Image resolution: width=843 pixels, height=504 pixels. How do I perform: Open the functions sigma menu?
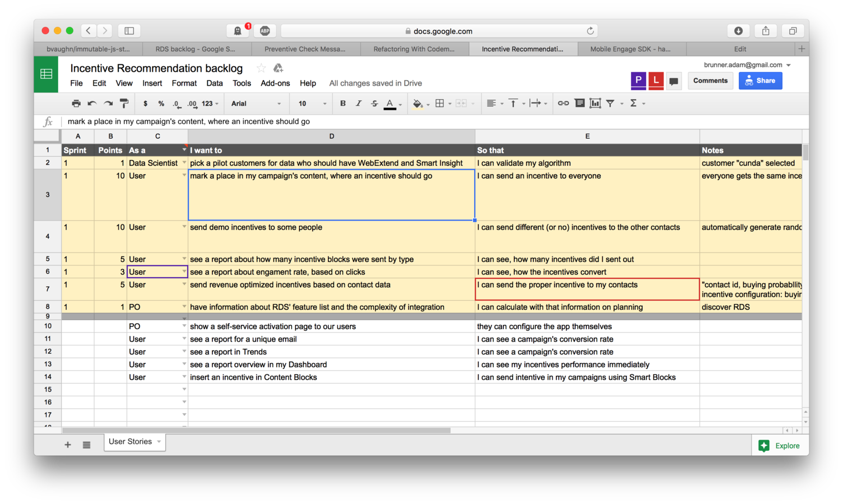coord(636,104)
